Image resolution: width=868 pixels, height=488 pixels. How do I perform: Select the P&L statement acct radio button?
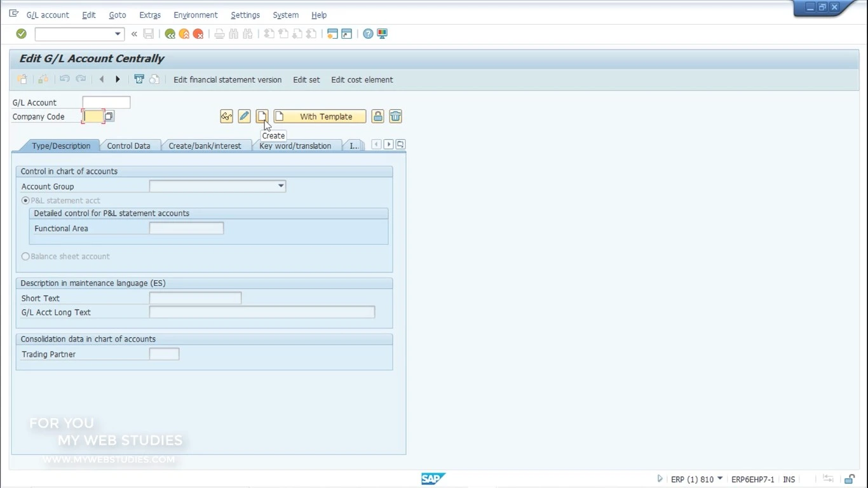tap(25, 201)
